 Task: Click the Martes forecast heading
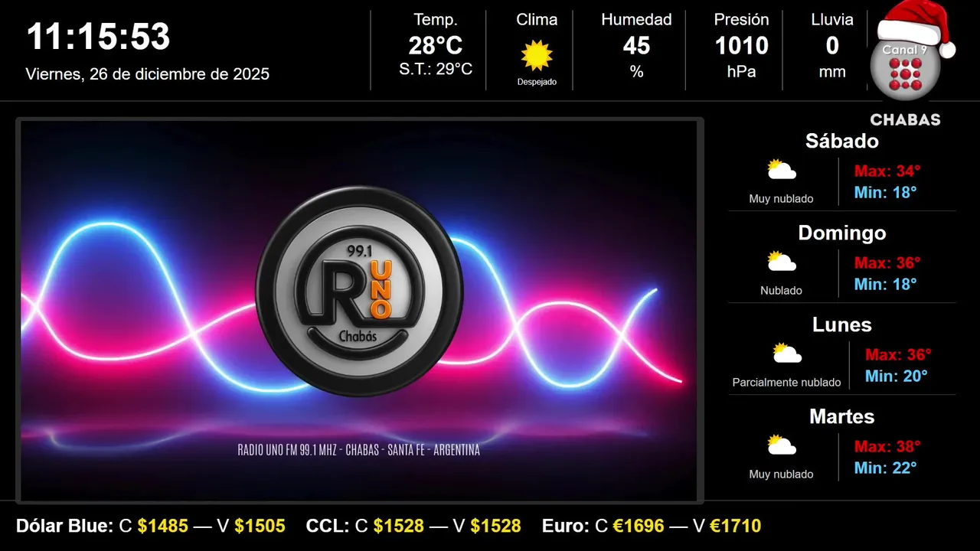(x=842, y=416)
